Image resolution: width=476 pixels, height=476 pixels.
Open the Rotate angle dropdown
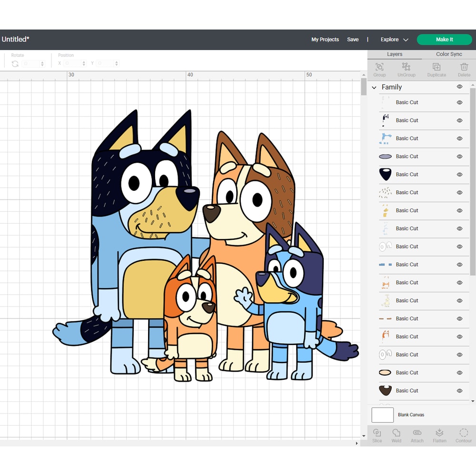(42, 63)
